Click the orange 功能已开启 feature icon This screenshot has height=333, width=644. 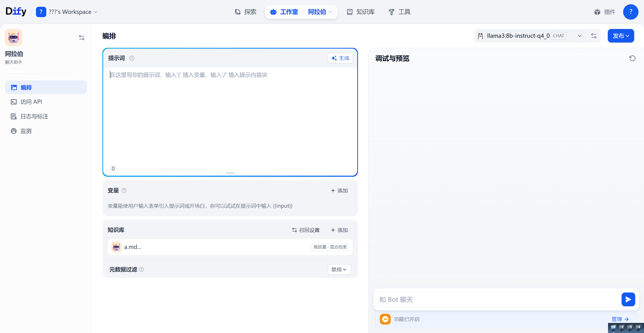click(x=385, y=319)
